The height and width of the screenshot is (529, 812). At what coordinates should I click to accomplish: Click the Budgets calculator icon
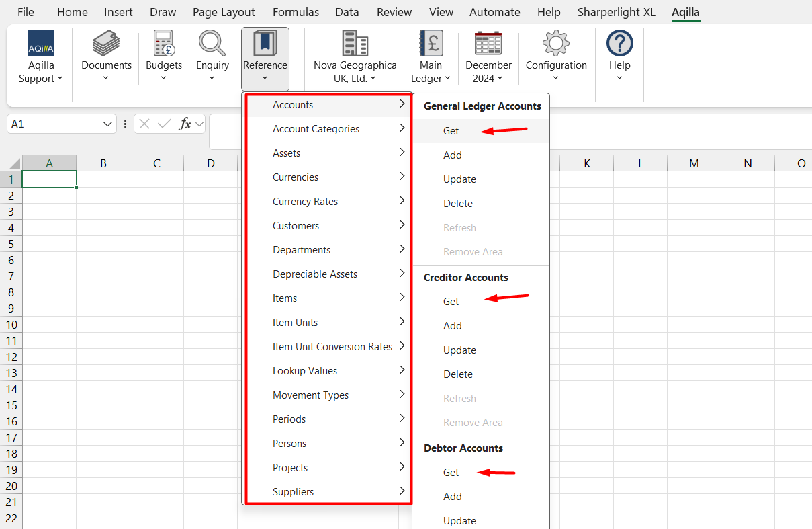click(x=164, y=43)
